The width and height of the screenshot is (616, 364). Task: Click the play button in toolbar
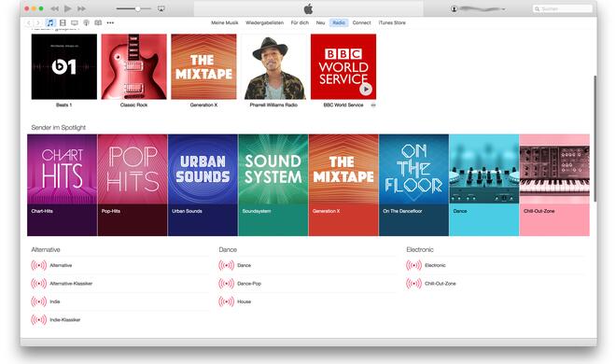pyautogui.click(x=68, y=8)
